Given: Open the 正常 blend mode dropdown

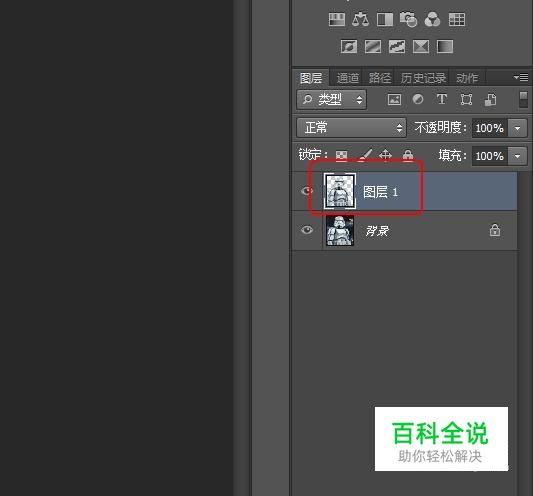Looking at the screenshot, I should [x=351, y=128].
